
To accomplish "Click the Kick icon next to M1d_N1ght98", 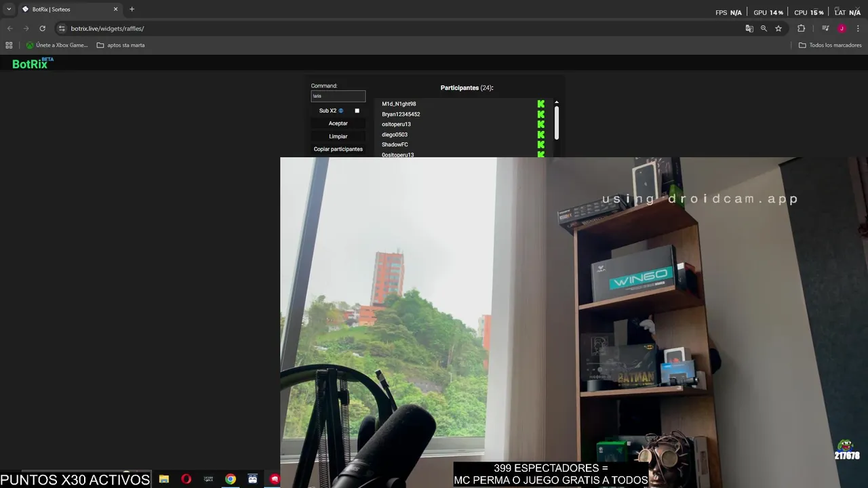I will coord(540,104).
